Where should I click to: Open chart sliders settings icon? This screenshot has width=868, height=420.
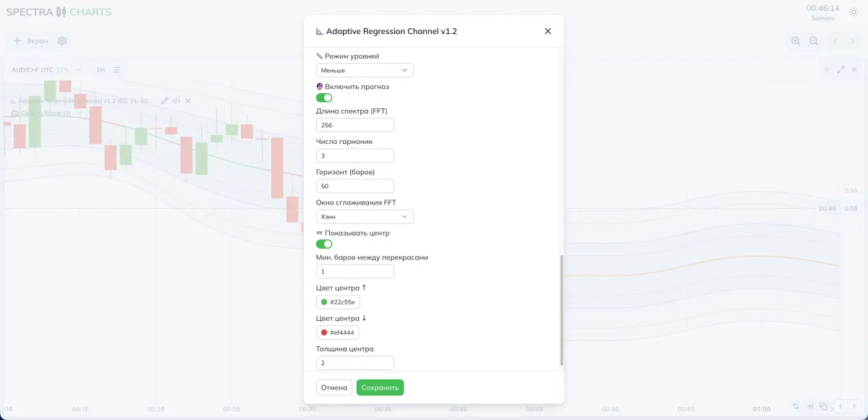pos(796,406)
